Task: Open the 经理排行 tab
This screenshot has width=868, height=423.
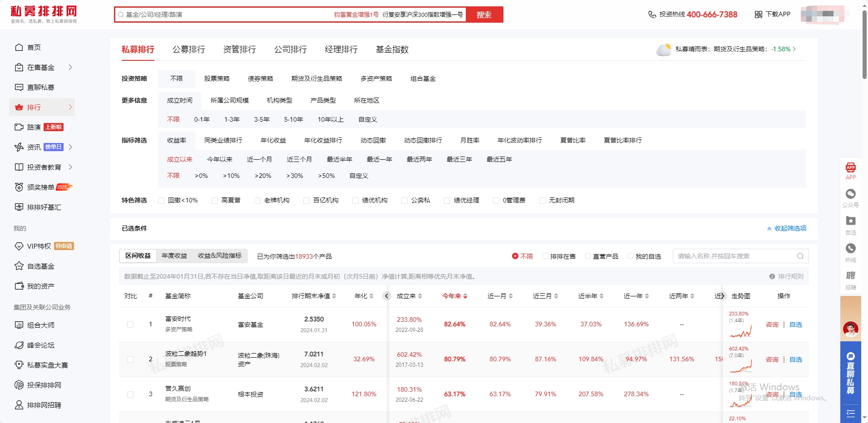Action: point(341,49)
